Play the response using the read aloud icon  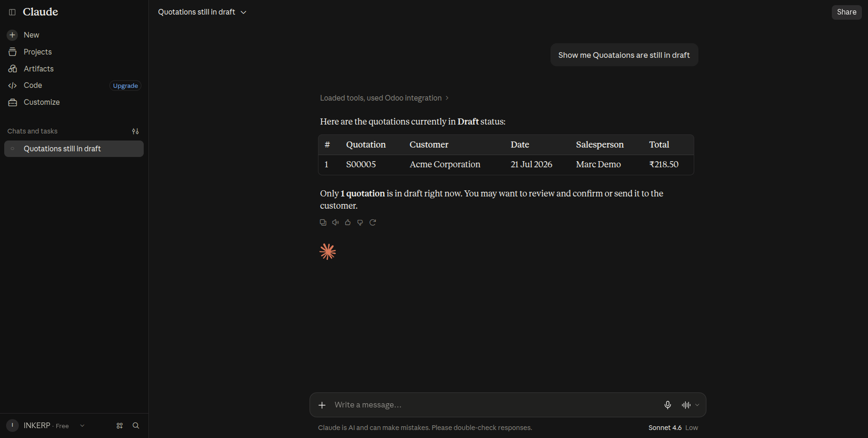point(335,222)
